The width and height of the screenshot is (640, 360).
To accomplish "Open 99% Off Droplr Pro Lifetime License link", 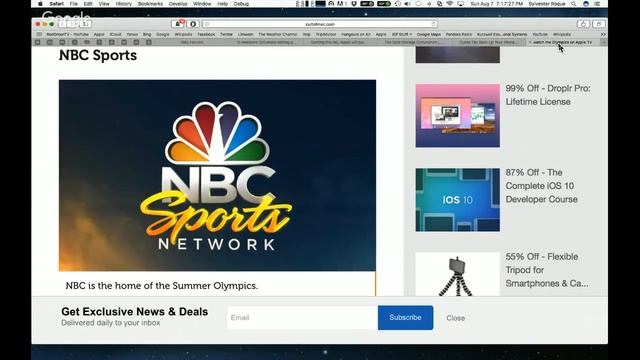I will pyautogui.click(x=548, y=95).
